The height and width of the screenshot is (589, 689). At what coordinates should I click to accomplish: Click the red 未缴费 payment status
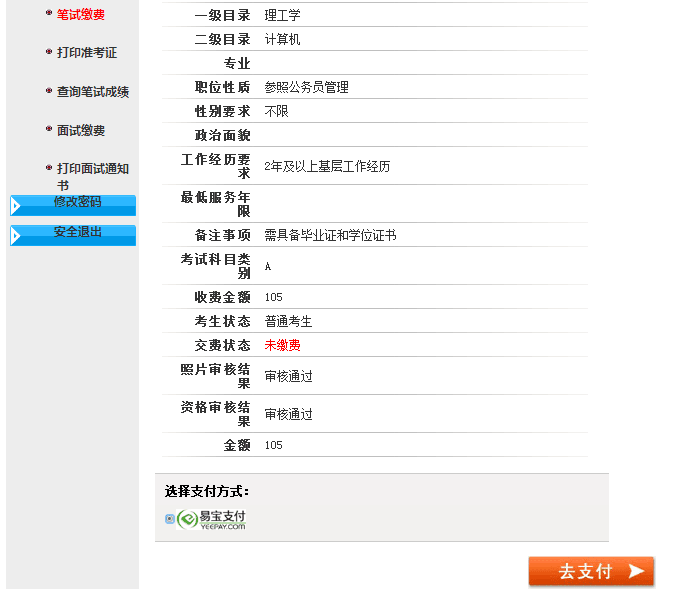pos(282,345)
